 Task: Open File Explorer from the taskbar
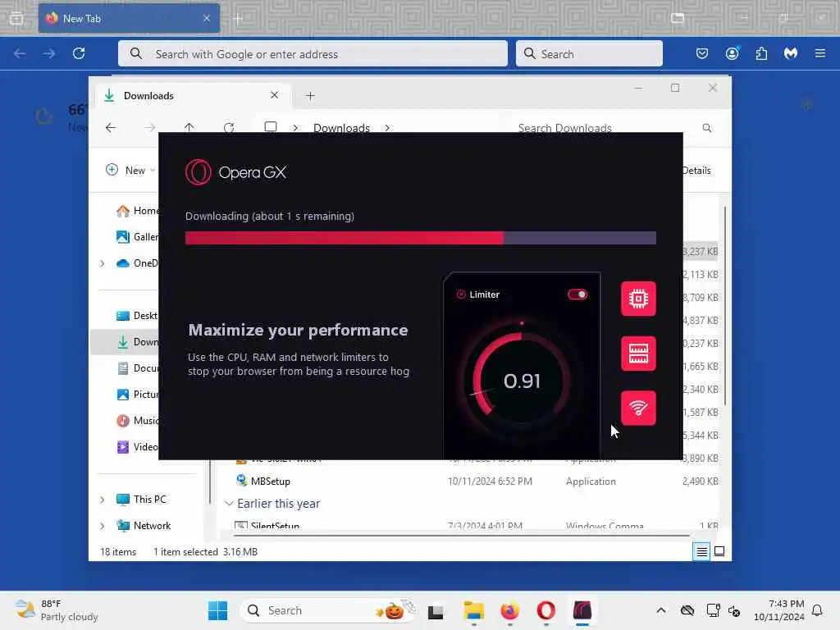pyautogui.click(x=473, y=610)
